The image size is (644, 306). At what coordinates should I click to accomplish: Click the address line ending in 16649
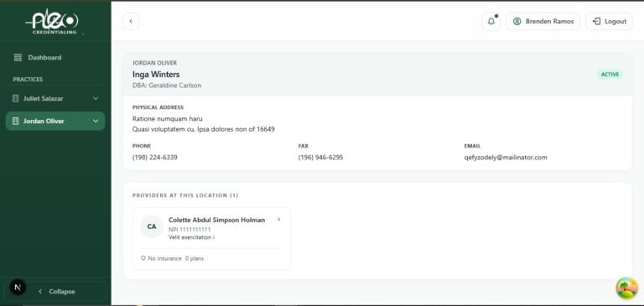coord(203,129)
